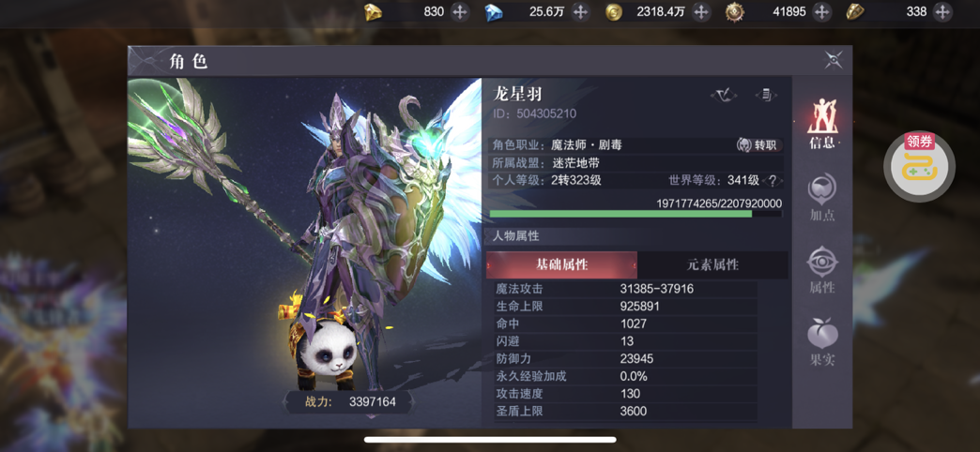Open the 属性 attributes eye icon
980x452 pixels.
pyautogui.click(x=821, y=271)
